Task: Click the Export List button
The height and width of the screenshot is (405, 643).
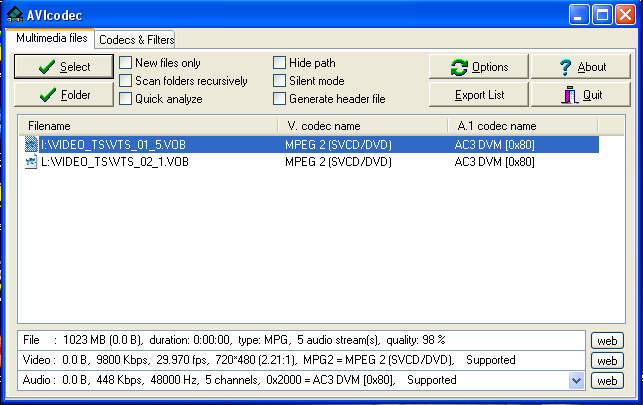Action: [479, 95]
